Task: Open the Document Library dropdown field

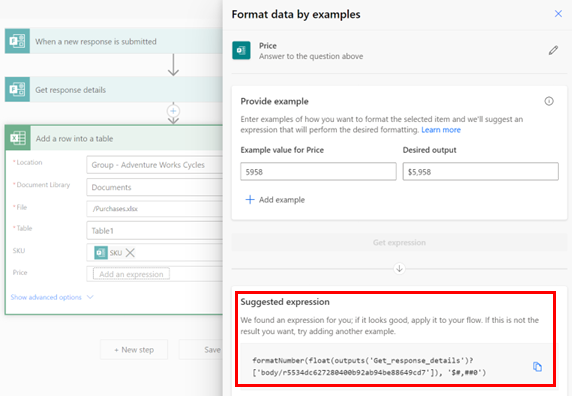Action: click(155, 187)
